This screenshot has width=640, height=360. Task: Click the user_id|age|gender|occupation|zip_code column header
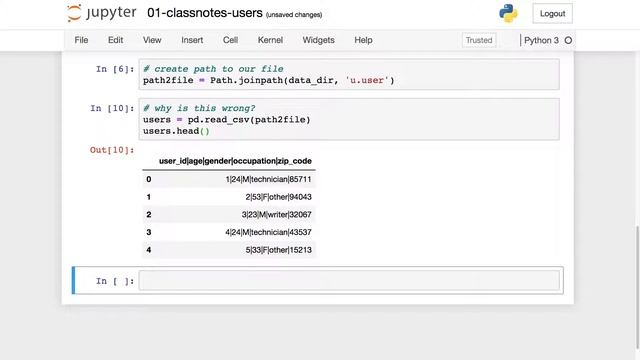click(235, 161)
